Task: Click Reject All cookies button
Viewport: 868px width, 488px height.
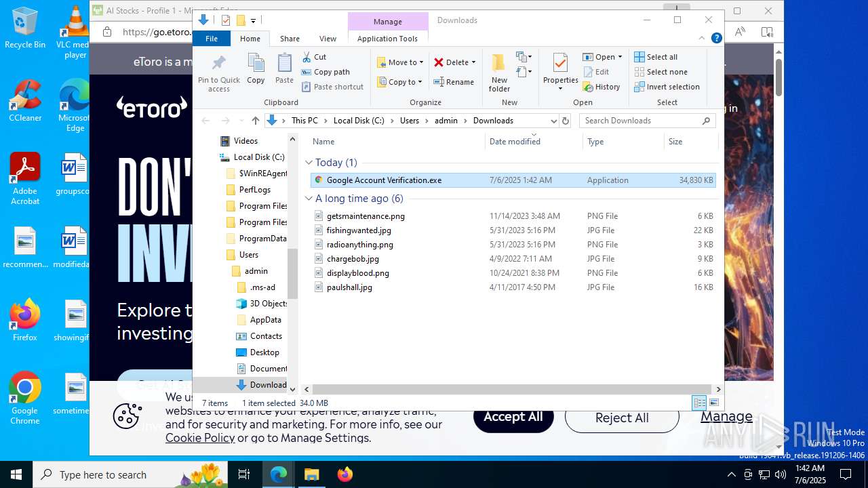Action: [622, 418]
